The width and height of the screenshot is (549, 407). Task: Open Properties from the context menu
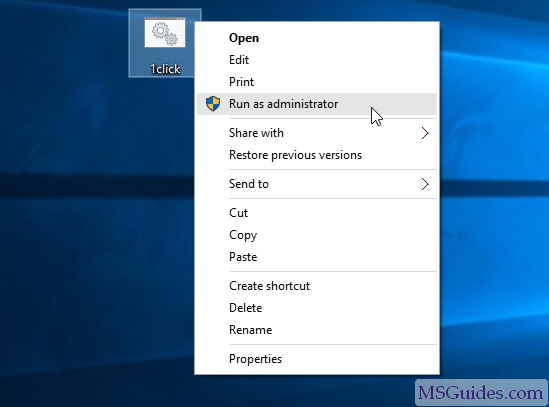tap(317, 359)
